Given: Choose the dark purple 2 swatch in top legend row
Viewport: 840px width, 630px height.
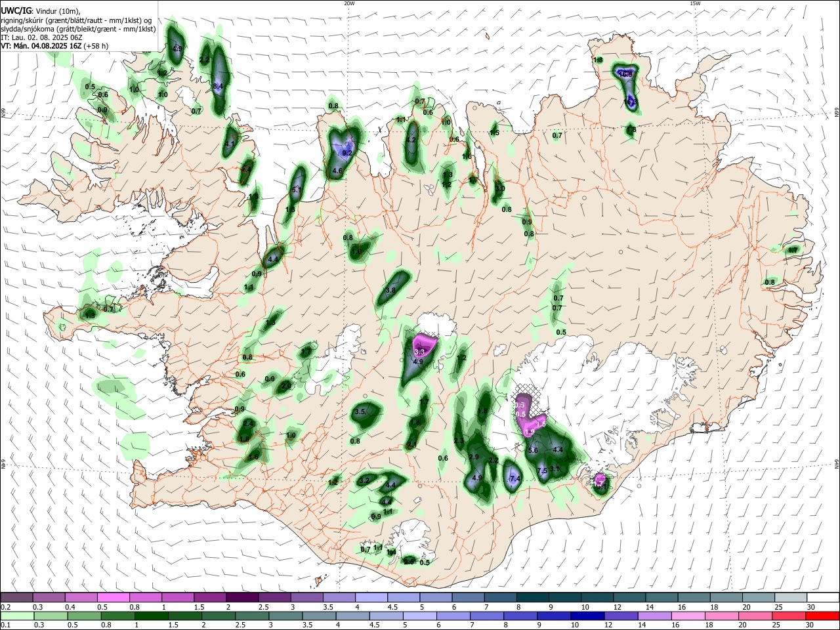Looking at the screenshot, I should (241, 598).
